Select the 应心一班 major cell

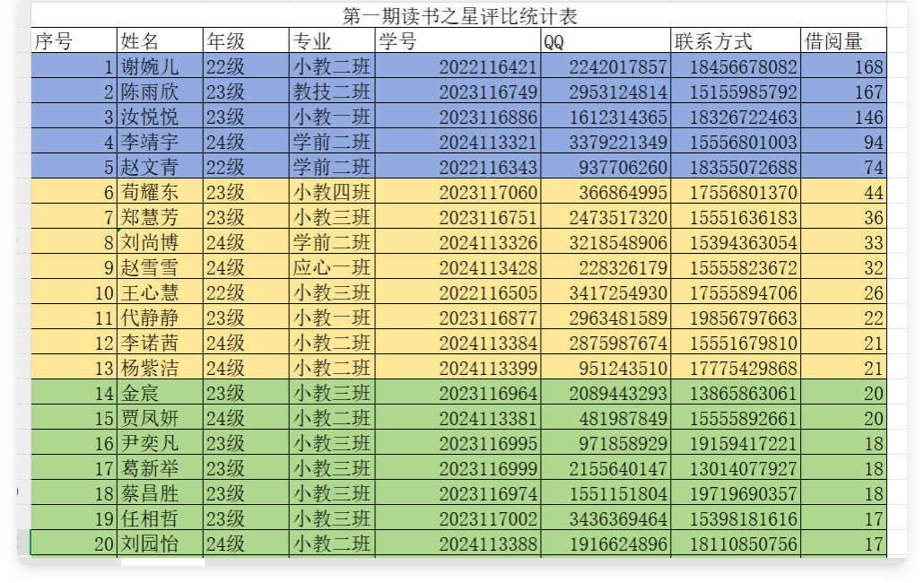(x=333, y=267)
